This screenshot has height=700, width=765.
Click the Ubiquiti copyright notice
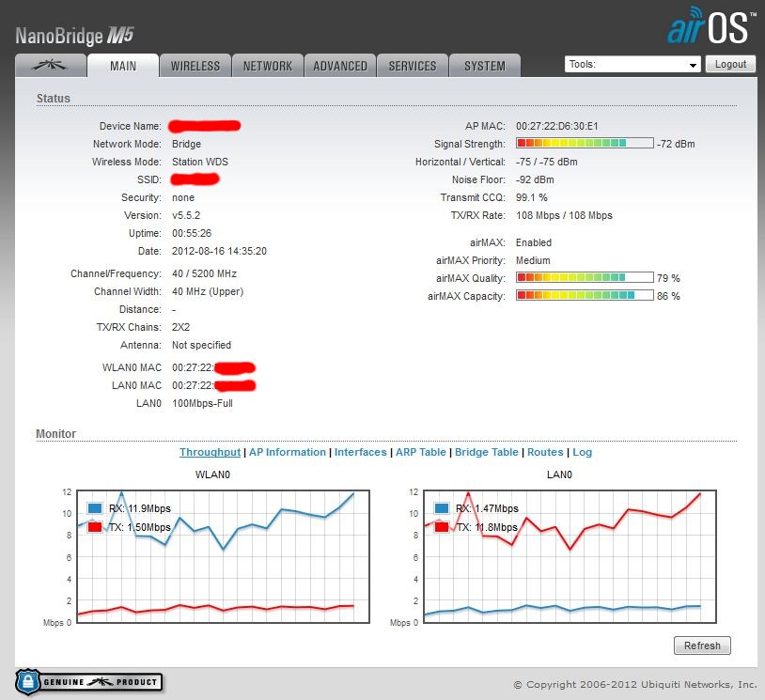634,684
